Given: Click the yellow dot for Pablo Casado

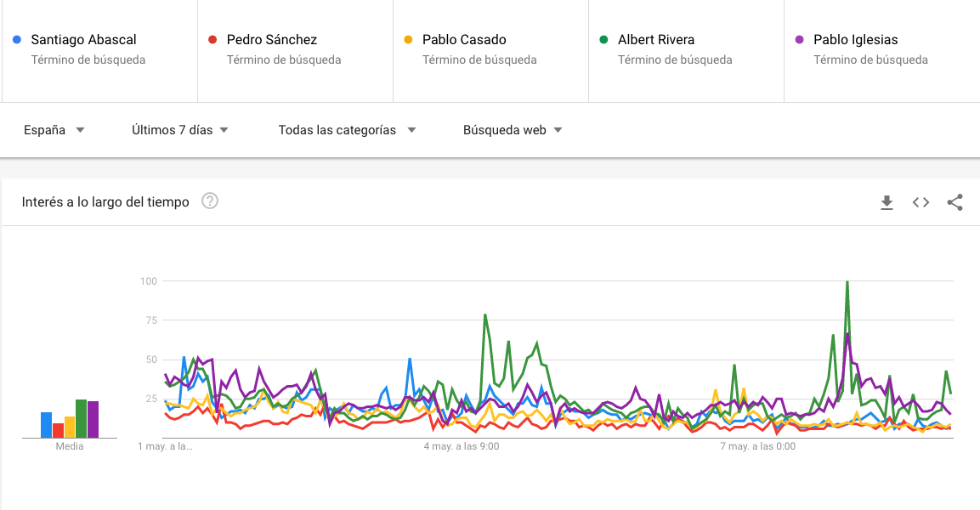Looking at the screenshot, I should (x=409, y=40).
